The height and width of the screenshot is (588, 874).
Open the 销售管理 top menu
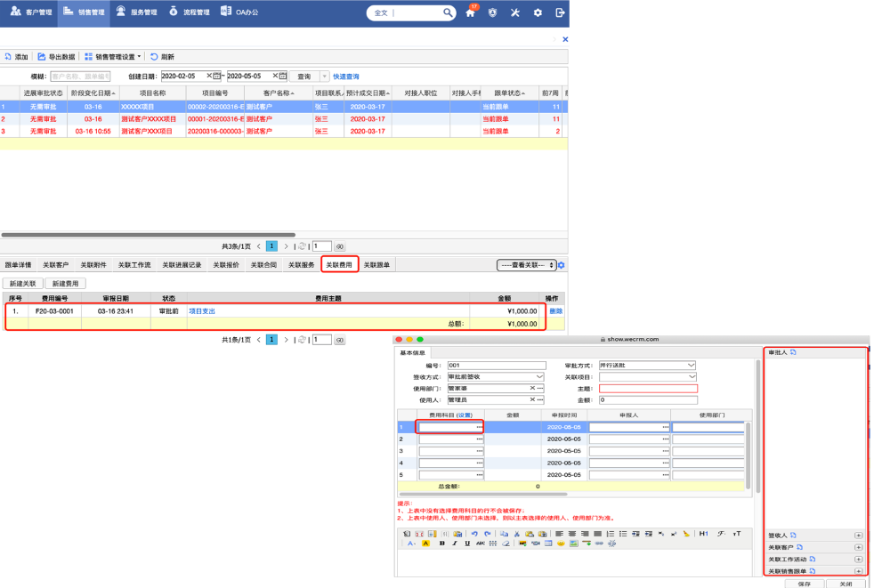(x=85, y=12)
